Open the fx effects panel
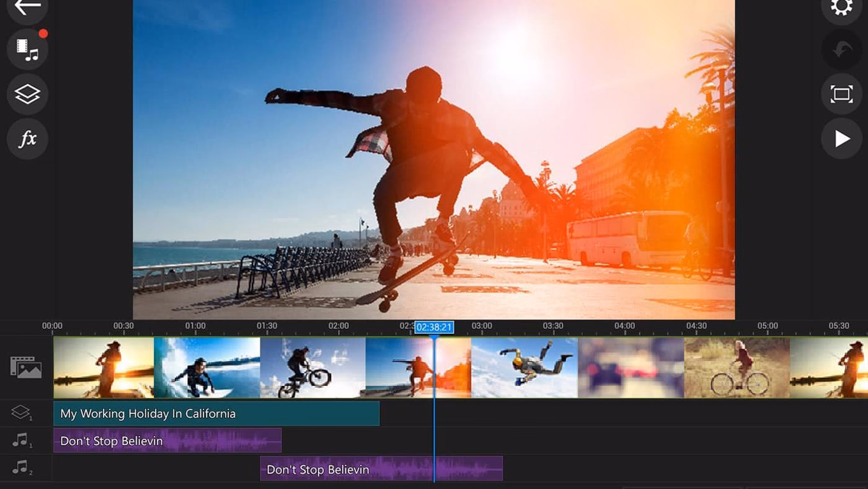This screenshot has height=489, width=868. (x=27, y=139)
